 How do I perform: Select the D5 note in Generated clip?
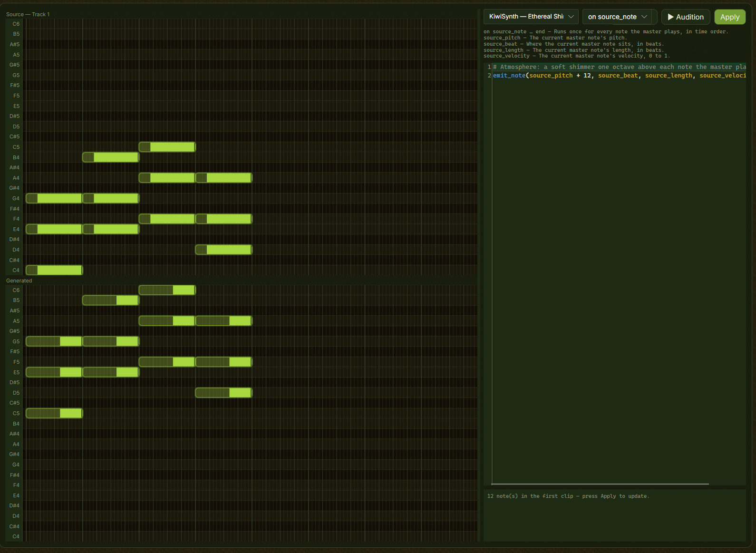click(x=223, y=393)
